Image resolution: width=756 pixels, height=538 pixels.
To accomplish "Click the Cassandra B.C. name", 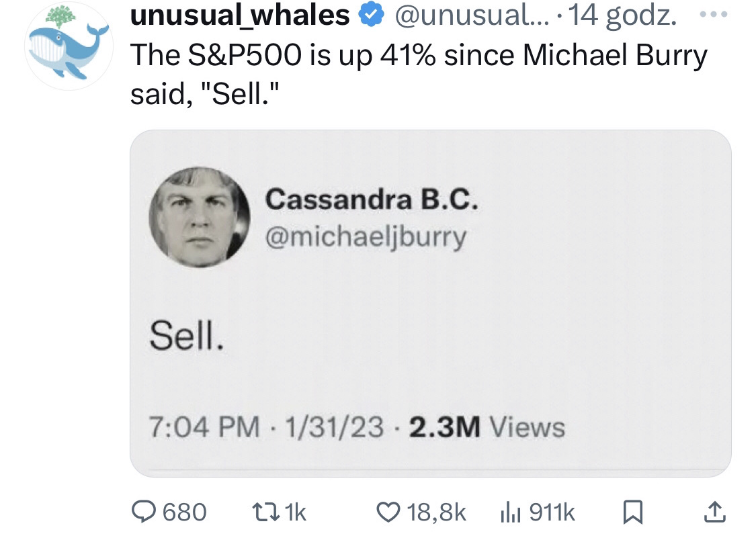I will click(372, 199).
